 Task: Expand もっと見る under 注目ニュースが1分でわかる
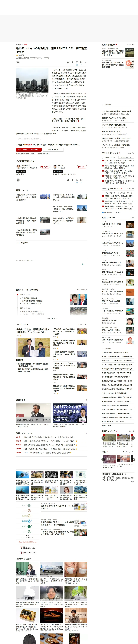click(x=52, y=318)
